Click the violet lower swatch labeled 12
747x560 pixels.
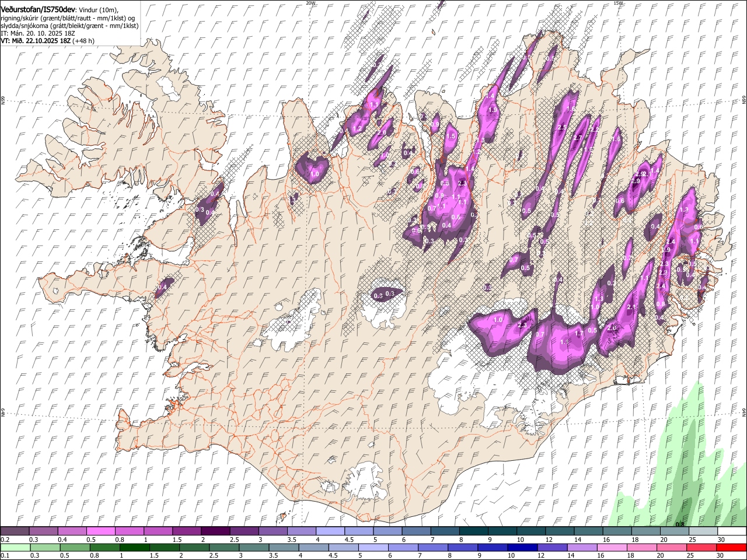tap(551, 548)
